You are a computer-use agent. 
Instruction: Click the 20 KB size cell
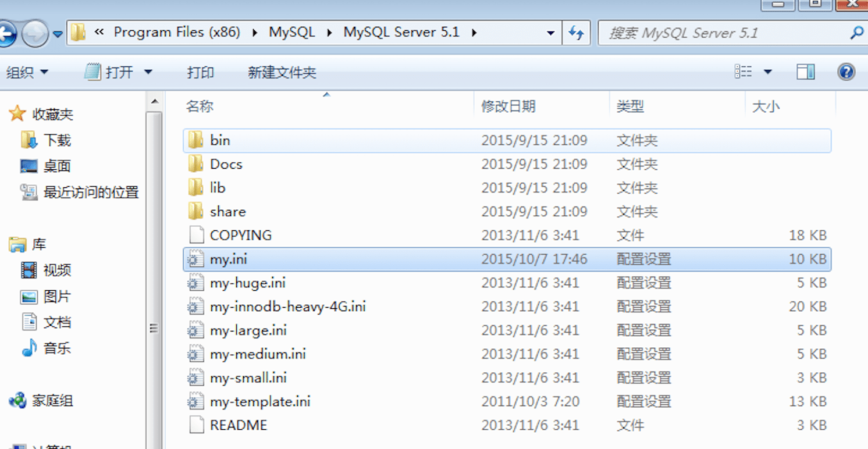807,307
